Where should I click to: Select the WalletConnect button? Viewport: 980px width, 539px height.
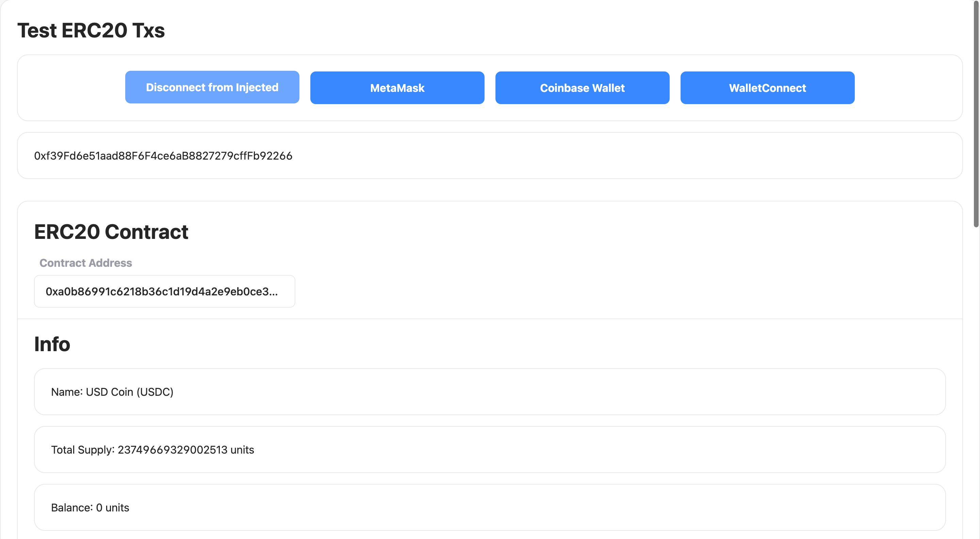767,88
